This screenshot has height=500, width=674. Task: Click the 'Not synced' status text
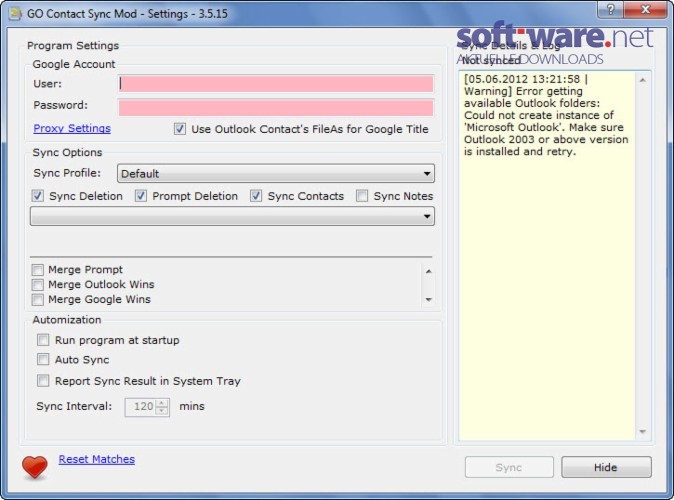click(490, 61)
